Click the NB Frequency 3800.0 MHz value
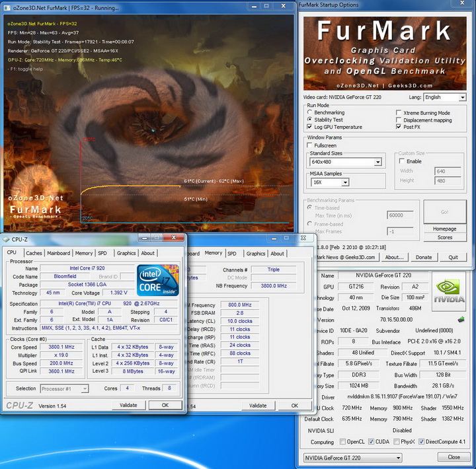 pyautogui.click(x=274, y=286)
